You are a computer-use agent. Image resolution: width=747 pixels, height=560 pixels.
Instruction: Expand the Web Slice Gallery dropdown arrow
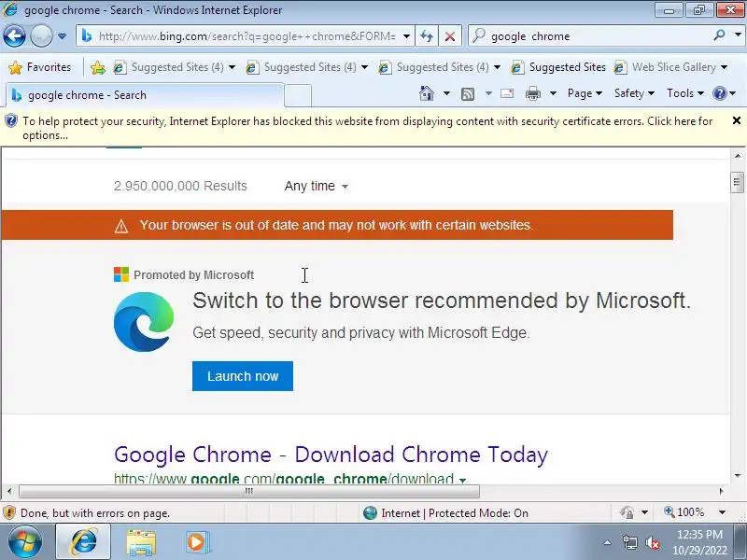click(724, 67)
